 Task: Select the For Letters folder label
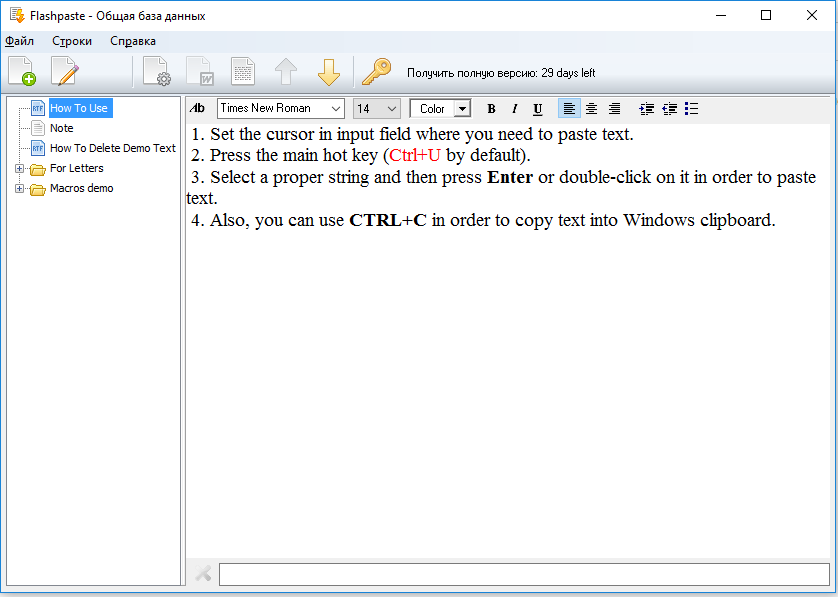[77, 168]
